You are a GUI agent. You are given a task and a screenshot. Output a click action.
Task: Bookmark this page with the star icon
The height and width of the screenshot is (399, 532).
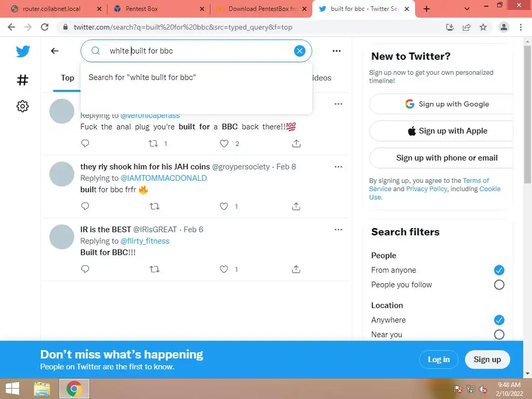(x=483, y=27)
